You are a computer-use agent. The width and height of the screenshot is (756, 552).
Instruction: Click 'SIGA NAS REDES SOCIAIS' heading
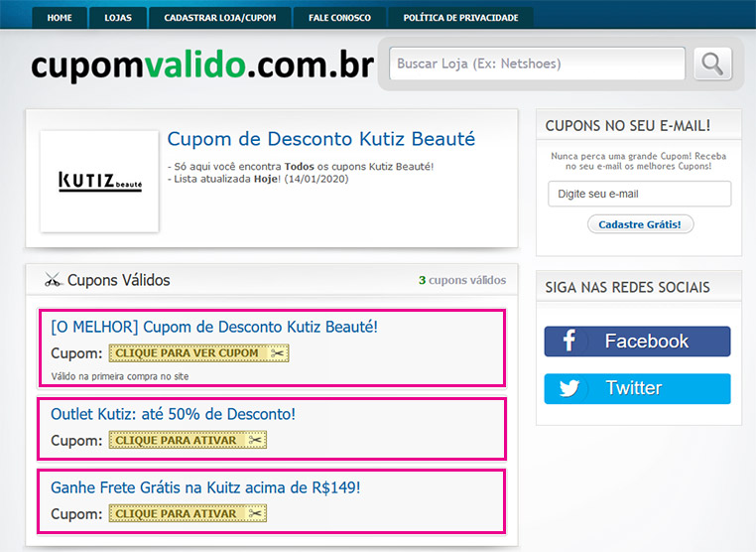tap(628, 288)
